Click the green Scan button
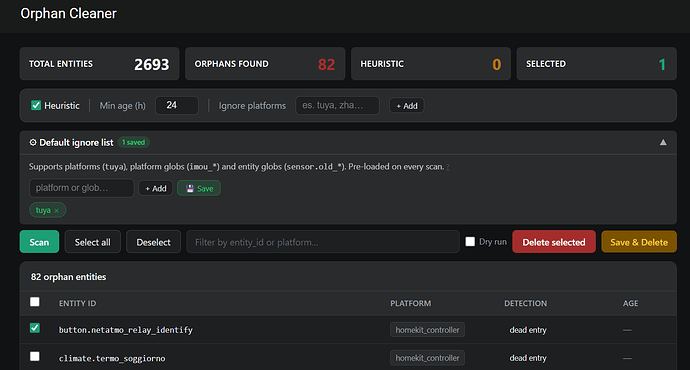Screen dimensions: 690x370 tap(39, 242)
